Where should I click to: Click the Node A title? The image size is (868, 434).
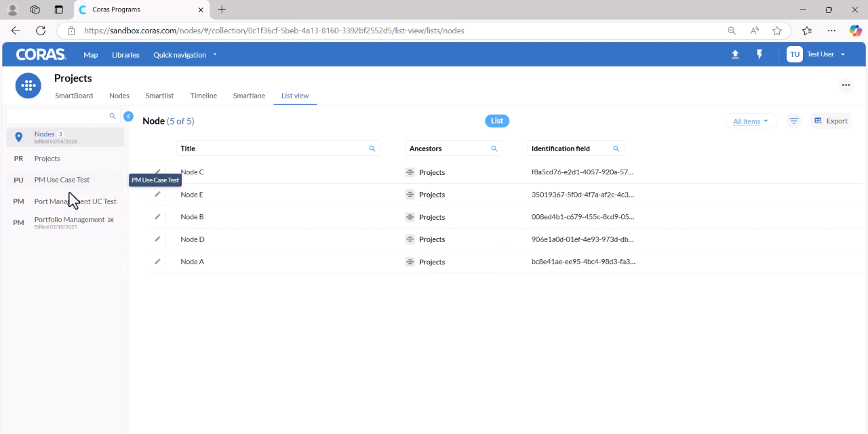pos(192,262)
